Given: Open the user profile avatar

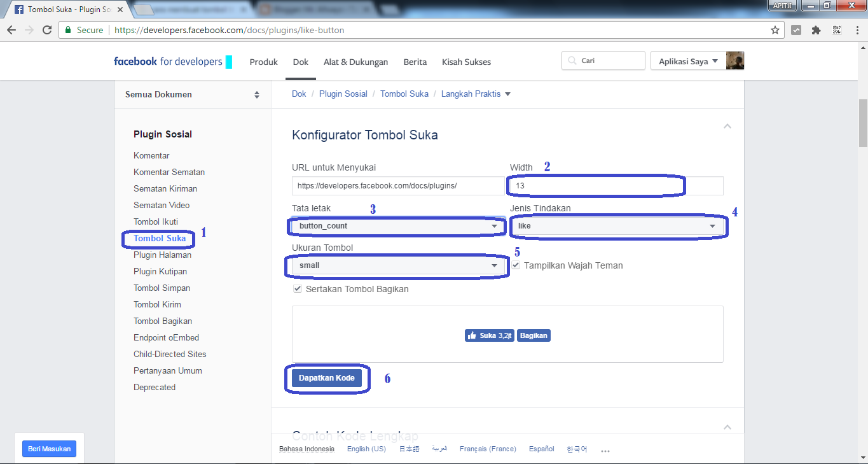Looking at the screenshot, I should (735, 60).
